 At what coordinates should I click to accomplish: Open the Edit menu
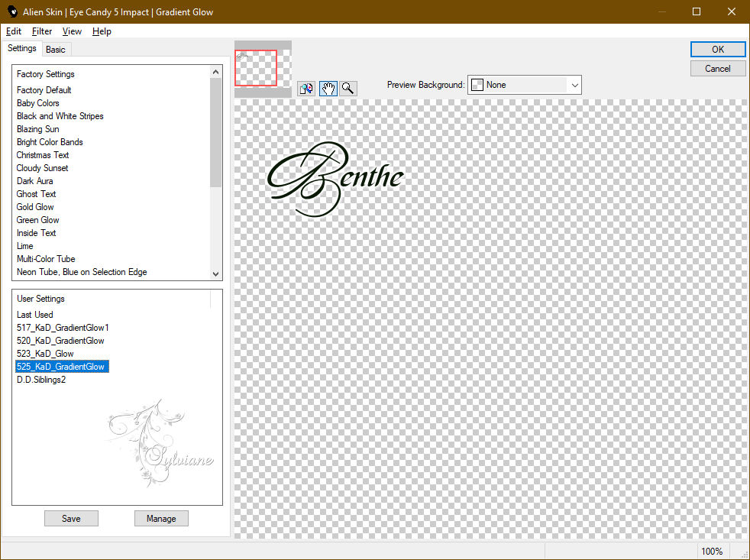point(14,31)
